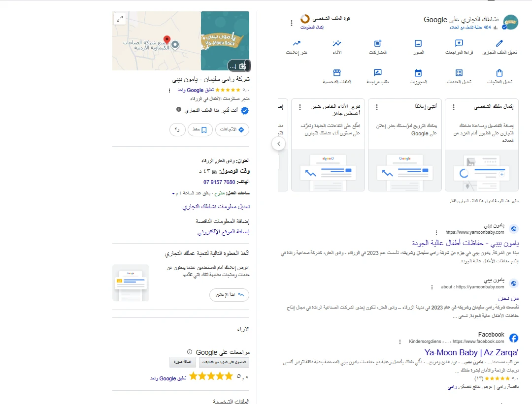
Task: Open قراءة المراجعات reviews icon
Action: [x=459, y=43]
